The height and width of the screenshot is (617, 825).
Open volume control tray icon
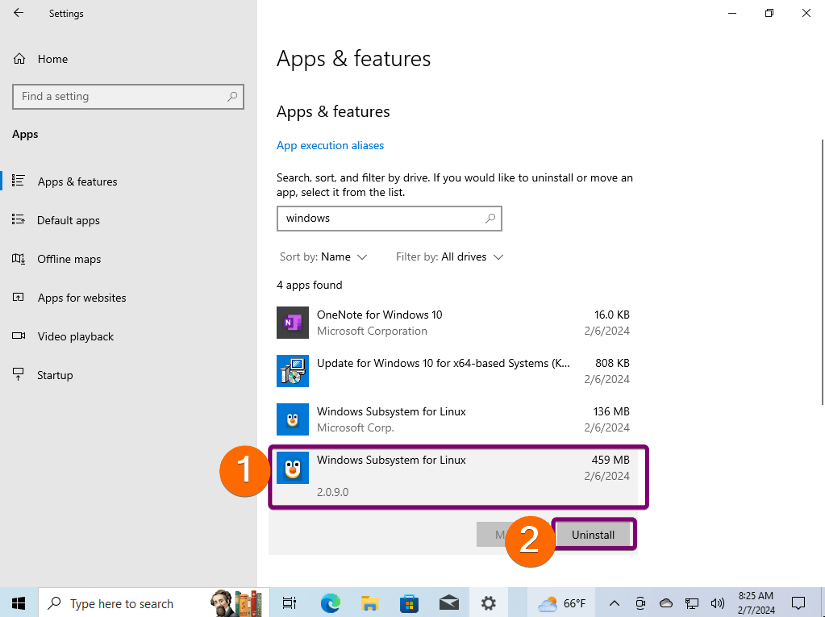pyautogui.click(x=717, y=603)
